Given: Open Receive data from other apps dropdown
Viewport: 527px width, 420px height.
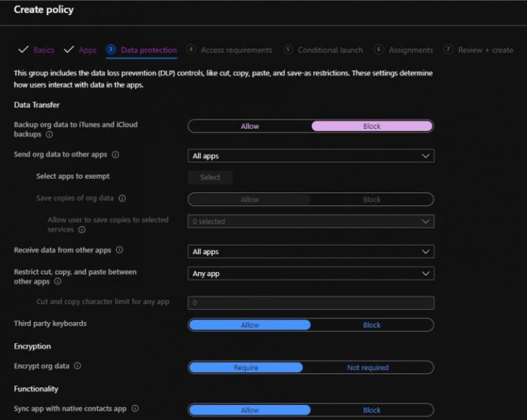Looking at the screenshot, I should (x=311, y=251).
